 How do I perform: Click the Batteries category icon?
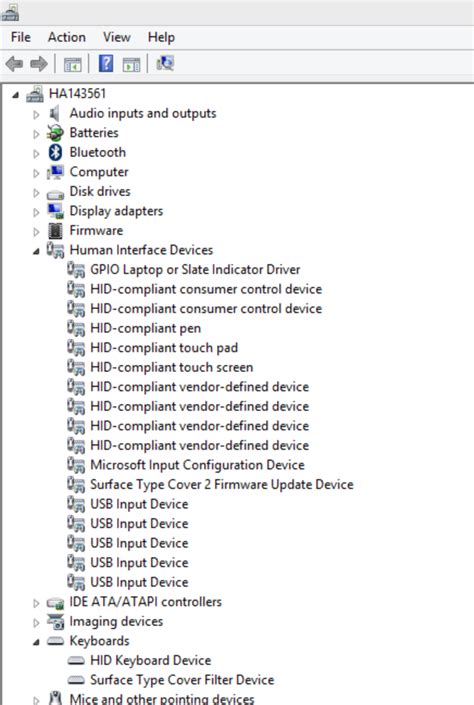pyautogui.click(x=55, y=133)
